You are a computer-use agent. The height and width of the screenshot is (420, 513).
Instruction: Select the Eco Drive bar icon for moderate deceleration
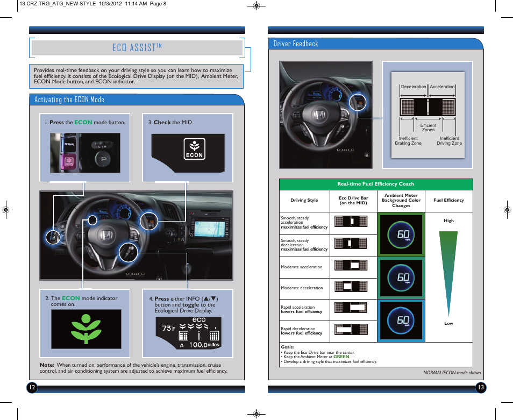(x=351, y=286)
